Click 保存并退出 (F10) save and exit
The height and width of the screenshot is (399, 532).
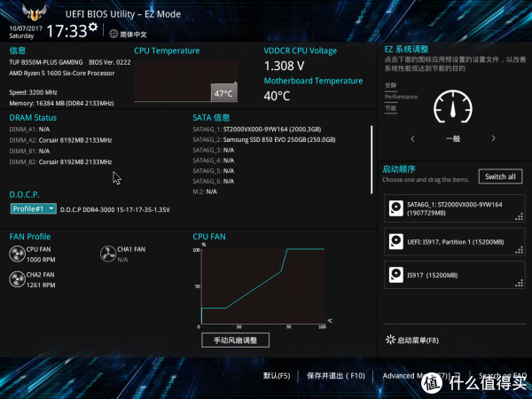click(x=336, y=376)
